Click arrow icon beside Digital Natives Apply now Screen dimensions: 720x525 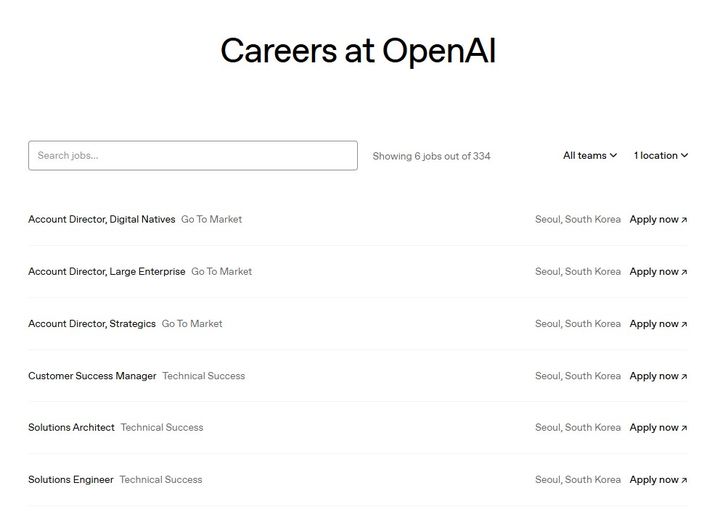tap(684, 220)
